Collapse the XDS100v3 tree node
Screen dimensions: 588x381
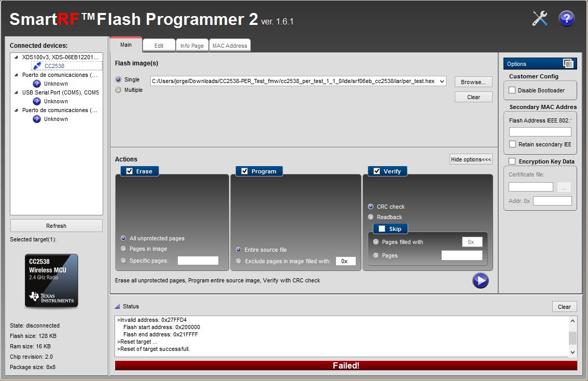[16, 57]
